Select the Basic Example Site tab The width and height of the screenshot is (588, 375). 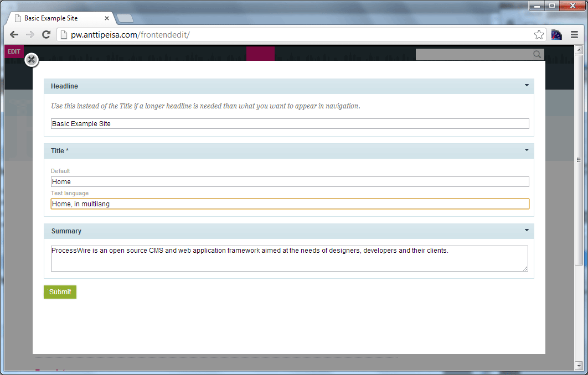(x=55, y=18)
